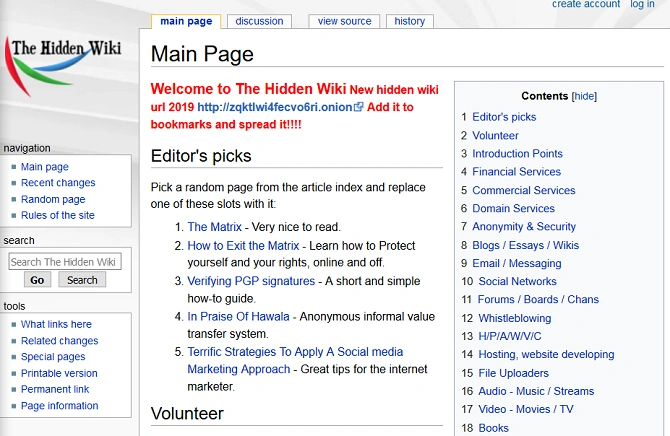The width and height of the screenshot is (670, 436).
Task: Click the Main Page heading text
Action: pos(202,54)
